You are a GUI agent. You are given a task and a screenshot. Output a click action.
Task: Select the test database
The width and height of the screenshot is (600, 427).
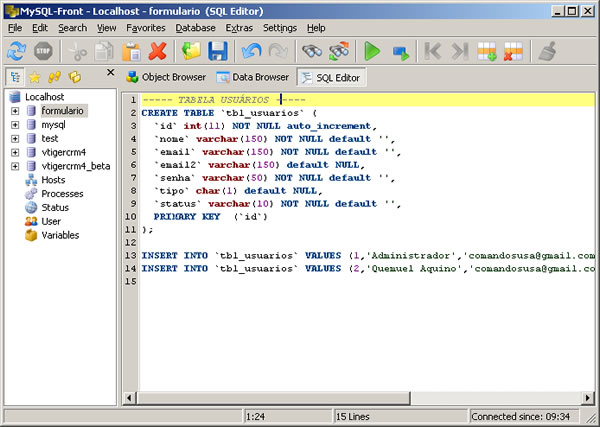point(50,139)
